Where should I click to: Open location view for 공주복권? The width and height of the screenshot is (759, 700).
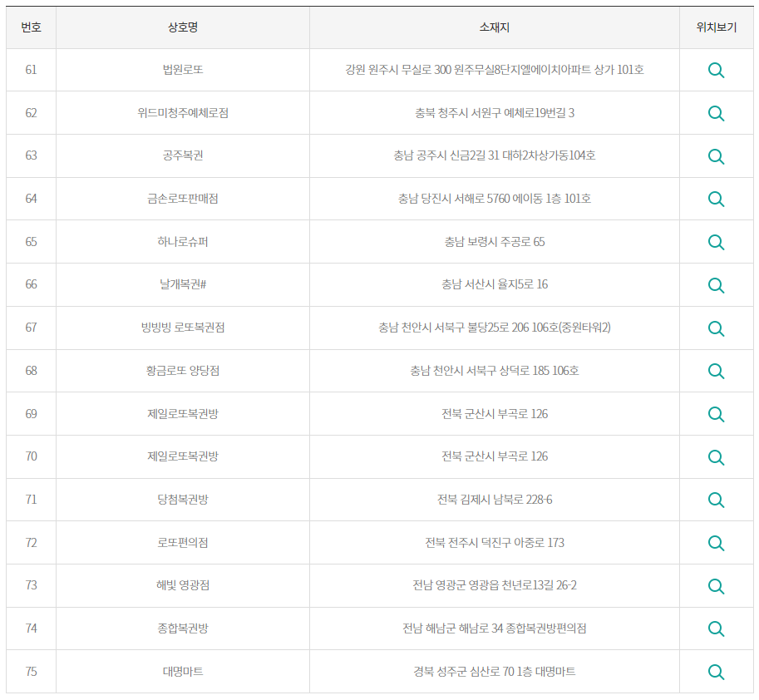(716, 156)
